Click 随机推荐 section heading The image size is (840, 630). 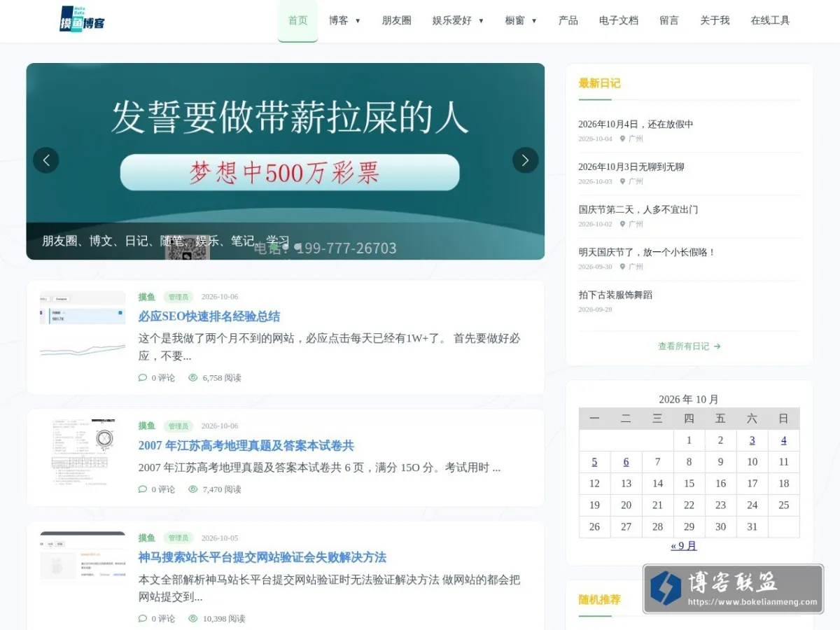pyautogui.click(x=599, y=600)
